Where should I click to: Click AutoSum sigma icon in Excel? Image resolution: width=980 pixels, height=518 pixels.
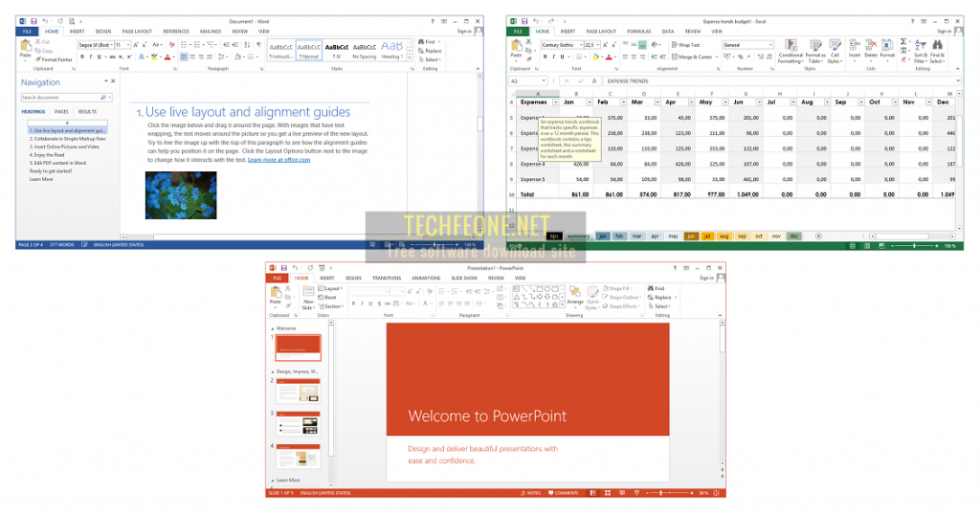tap(903, 42)
